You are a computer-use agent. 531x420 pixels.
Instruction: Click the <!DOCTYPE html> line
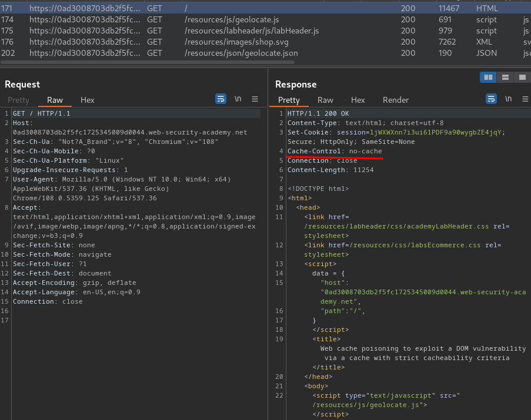coord(318,189)
